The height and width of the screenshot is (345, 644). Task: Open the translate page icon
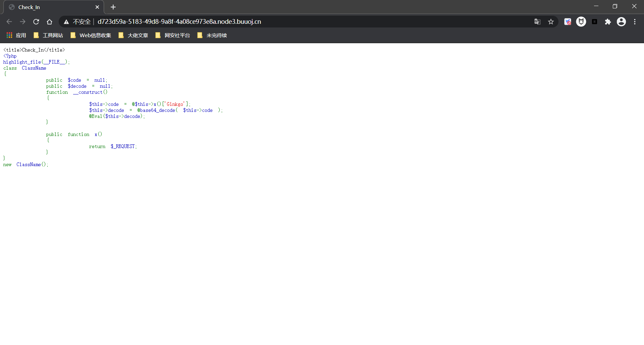(537, 22)
